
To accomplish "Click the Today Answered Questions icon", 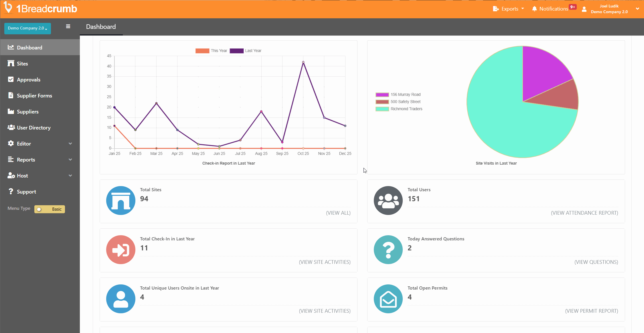I will coord(388,250).
